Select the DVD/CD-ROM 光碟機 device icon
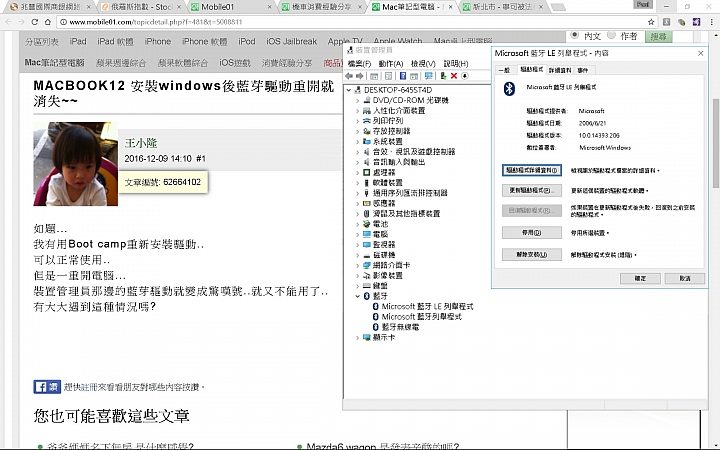 point(367,100)
